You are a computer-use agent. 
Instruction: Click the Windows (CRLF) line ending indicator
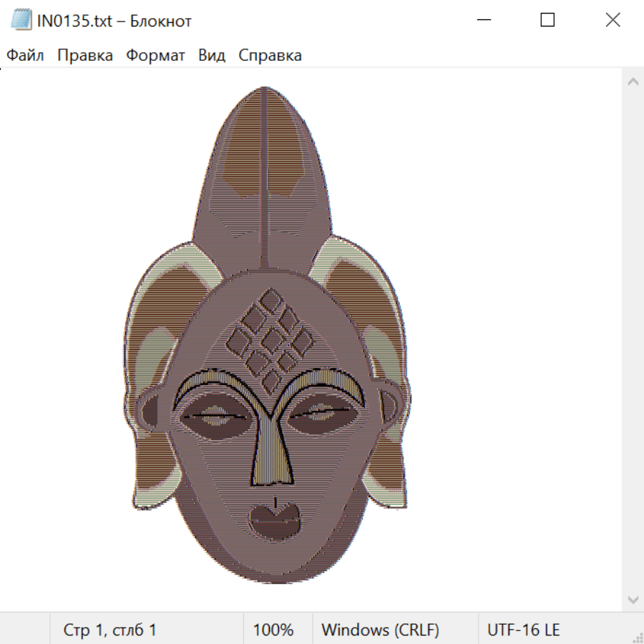(380, 630)
